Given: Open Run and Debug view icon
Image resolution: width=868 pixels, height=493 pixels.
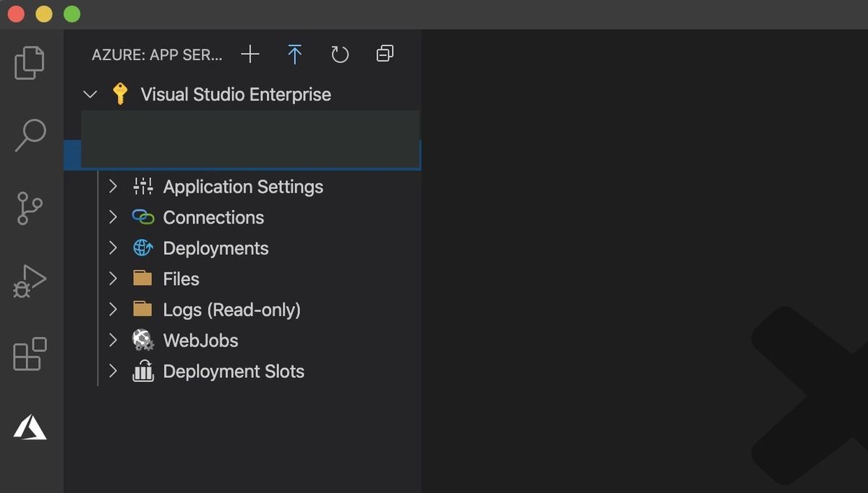Looking at the screenshot, I should point(30,281).
